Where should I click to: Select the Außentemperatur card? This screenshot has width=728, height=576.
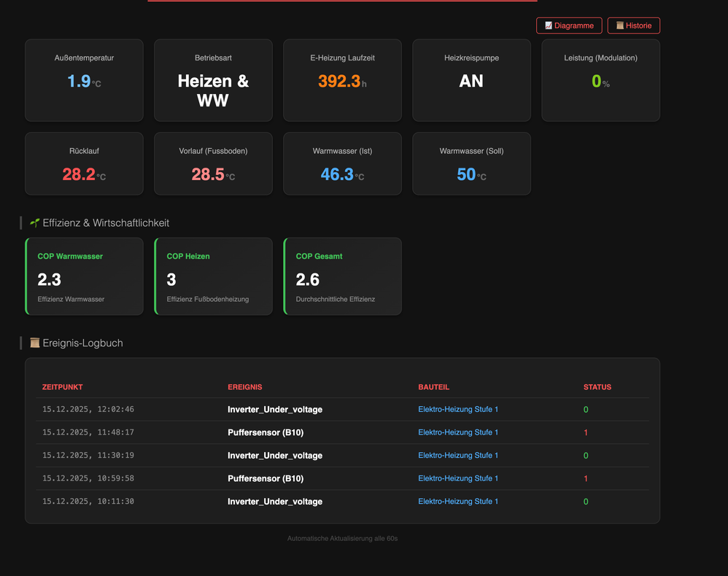tap(84, 80)
